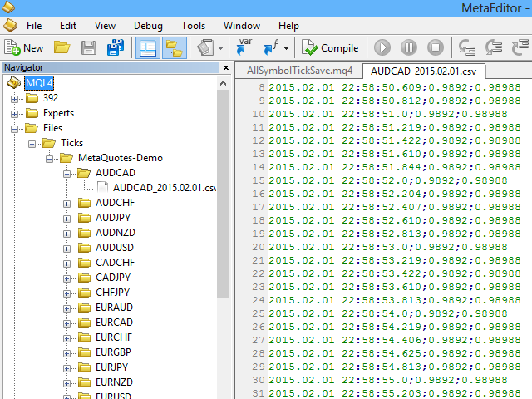This screenshot has height=399, width=532.
Task: Select the MQL4 root node
Action: (39, 83)
